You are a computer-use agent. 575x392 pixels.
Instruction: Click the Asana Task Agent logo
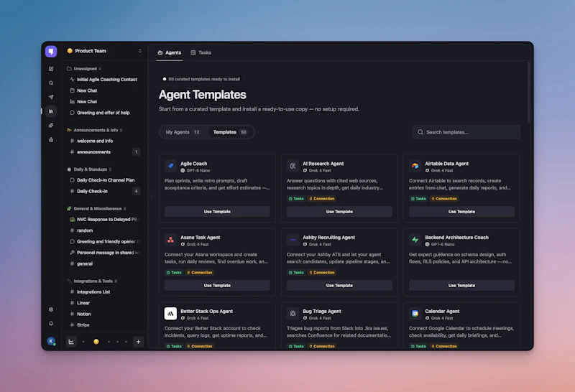coord(170,240)
